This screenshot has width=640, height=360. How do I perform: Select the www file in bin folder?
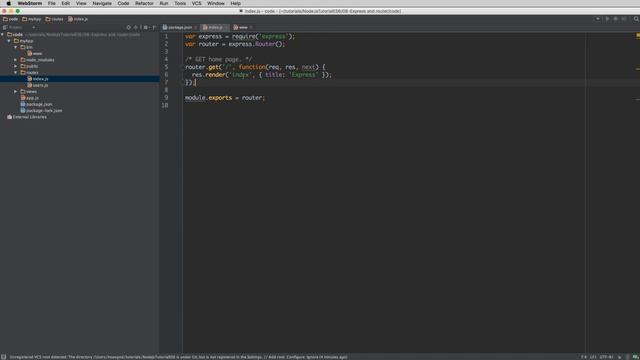(35, 53)
